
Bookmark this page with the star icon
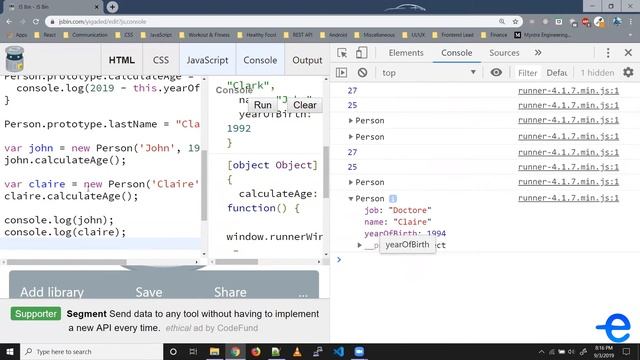[x=515, y=21]
